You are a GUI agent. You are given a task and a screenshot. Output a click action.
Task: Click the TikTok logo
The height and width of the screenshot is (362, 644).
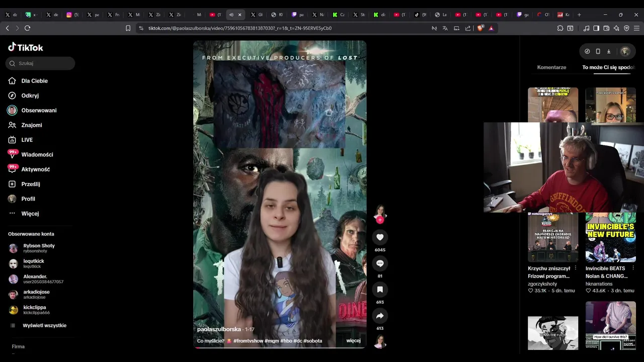click(26, 47)
